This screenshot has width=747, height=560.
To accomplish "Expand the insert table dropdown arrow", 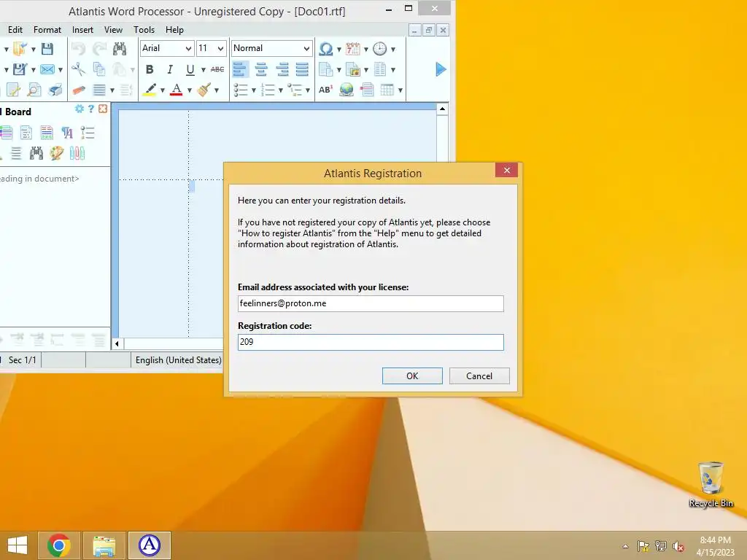I will pos(400,90).
